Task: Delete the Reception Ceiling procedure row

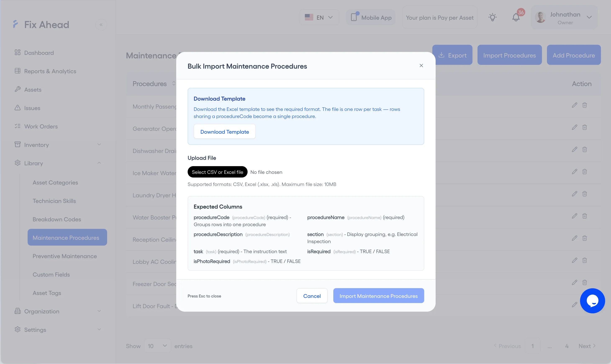Action: pos(584,238)
